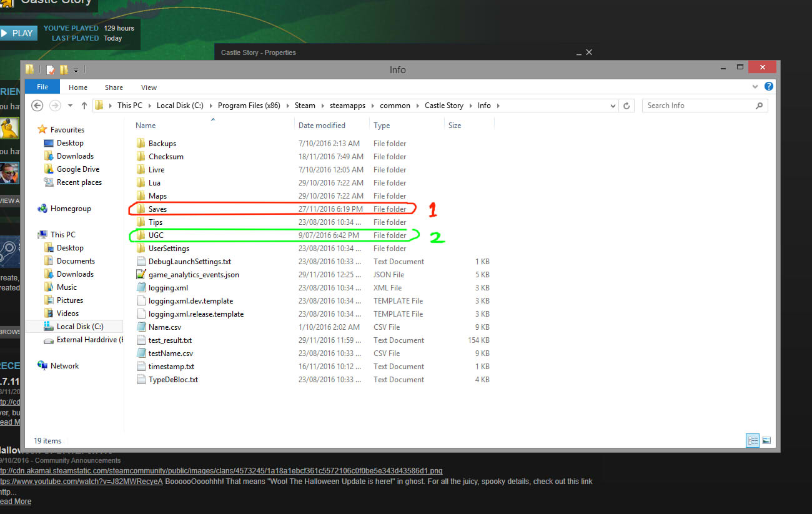Click the magnifier icon in Search Info box
812x514 pixels.
coord(760,106)
